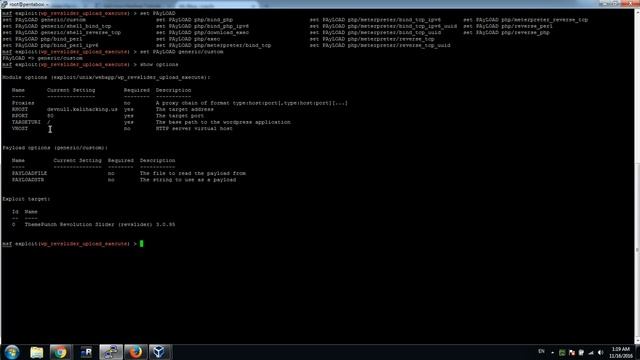Click the 'Payload options (generic/custom)' heading
Screen dimensions: 640x360
tap(55, 148)
